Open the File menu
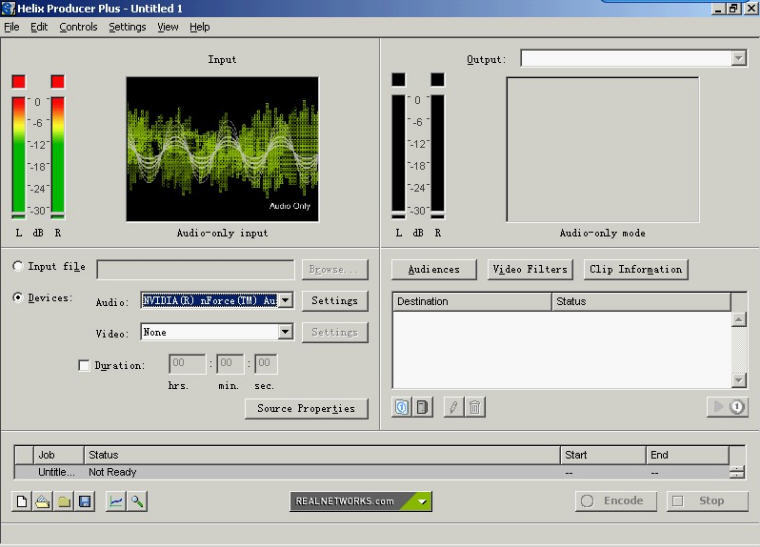Image resolution: width=760 pixels, height=547 pixels. [12, 27]
